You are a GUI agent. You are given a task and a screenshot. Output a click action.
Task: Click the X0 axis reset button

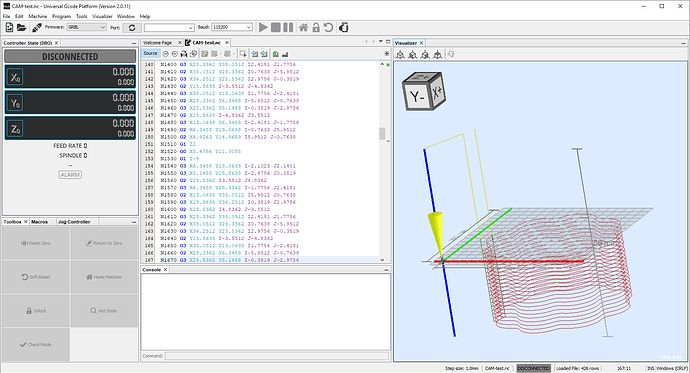[x=15, y=77]
